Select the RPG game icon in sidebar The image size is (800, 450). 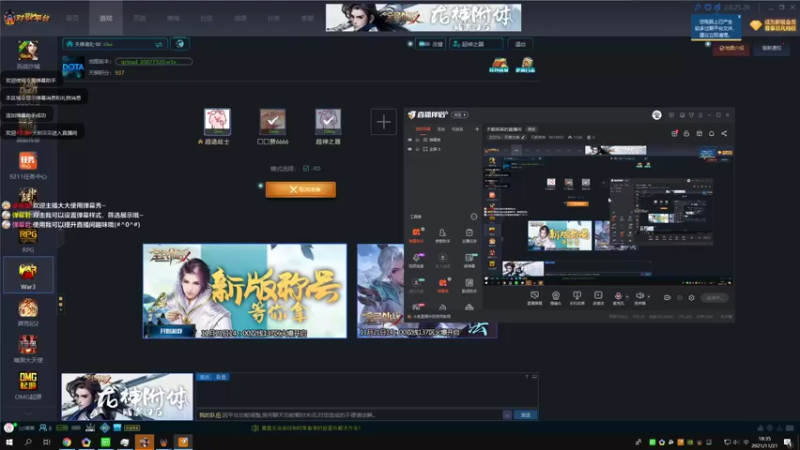click(x=28, y=236)
